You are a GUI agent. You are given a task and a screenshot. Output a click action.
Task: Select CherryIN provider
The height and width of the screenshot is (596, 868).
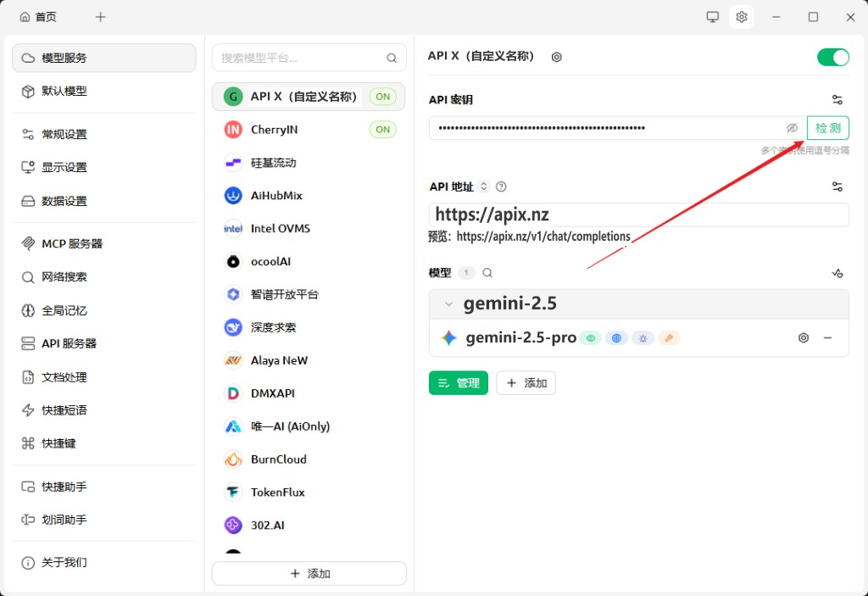click(309, 130)
